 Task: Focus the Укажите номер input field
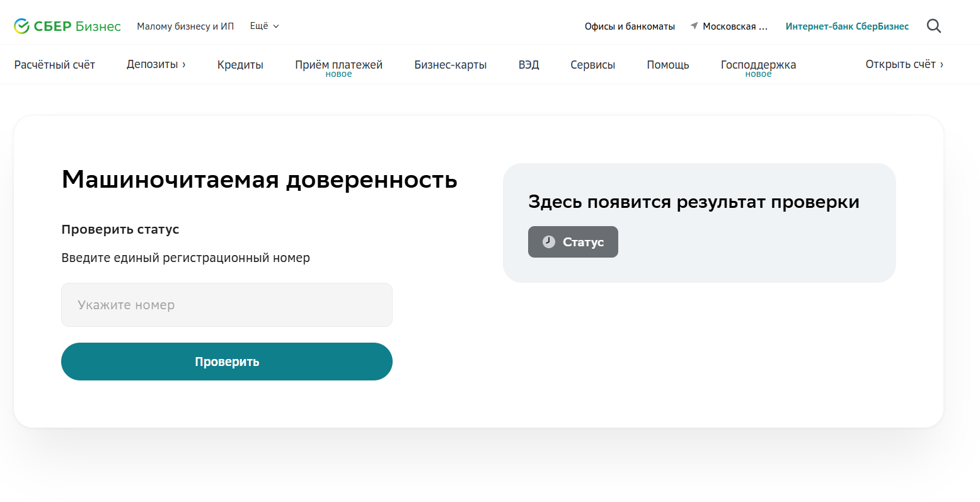pos(227,305)
